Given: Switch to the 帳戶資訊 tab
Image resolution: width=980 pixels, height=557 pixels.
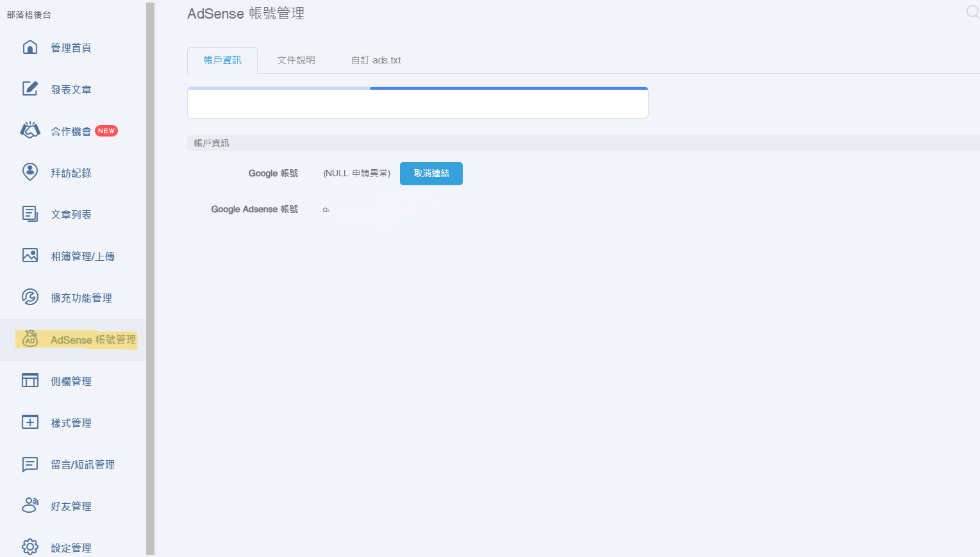Looking at the screenshot, I should (x=222, y=60).
